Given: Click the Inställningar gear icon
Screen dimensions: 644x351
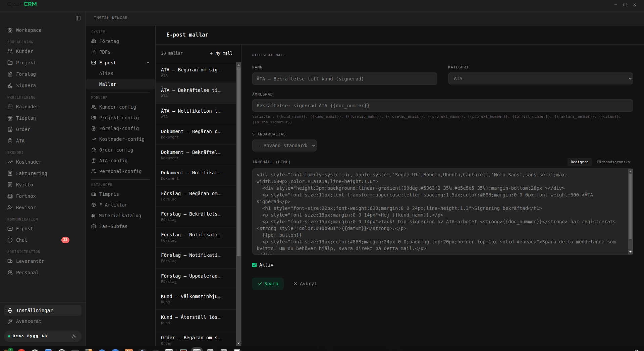Looking at the screenshot, I should click(x=10, y=310).
